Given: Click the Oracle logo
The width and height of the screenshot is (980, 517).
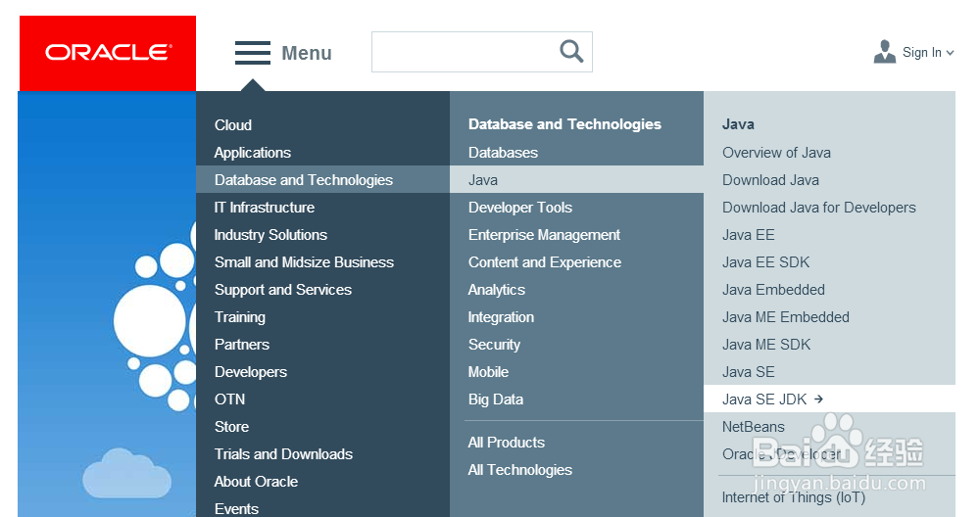Looking at the screenshot, I should pos(108,53).
